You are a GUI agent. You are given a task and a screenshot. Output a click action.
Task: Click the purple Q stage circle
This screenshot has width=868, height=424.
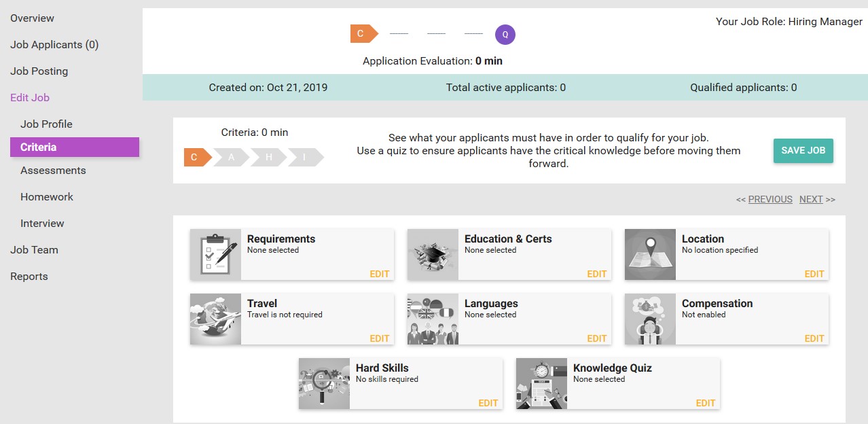505,33
